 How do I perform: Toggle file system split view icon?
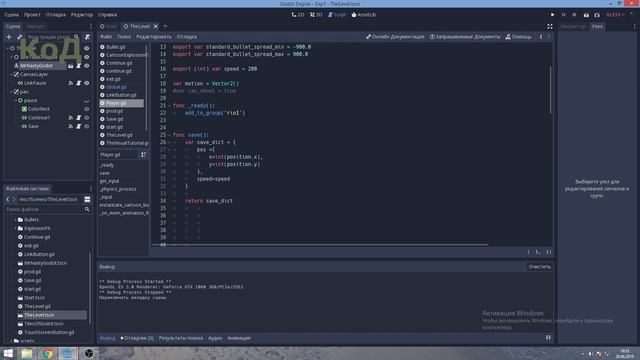(87, 199)
